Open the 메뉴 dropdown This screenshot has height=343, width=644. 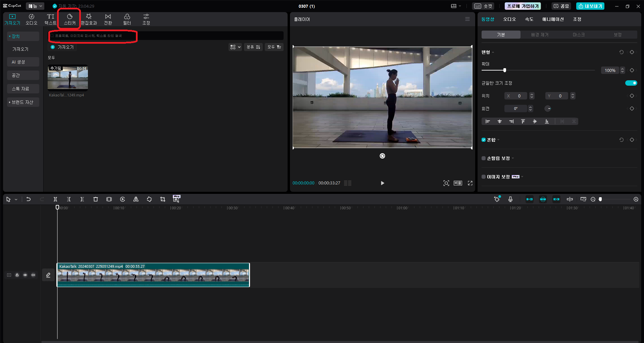click(35, 6)
